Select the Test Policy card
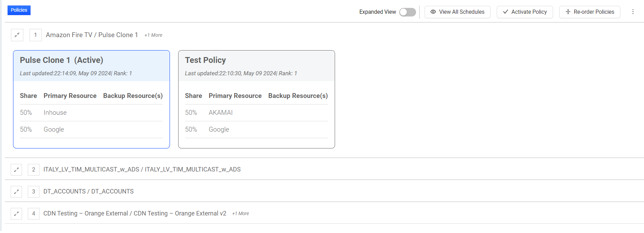This screenshot has height=233, width=644. (x=256, y=99)
